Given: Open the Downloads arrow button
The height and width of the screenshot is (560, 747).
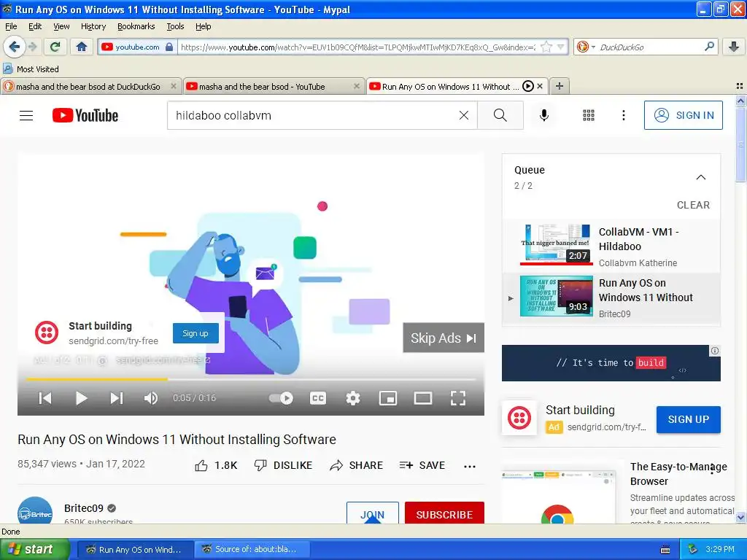Looking at the screenshot, I should [x=734, y=47].
